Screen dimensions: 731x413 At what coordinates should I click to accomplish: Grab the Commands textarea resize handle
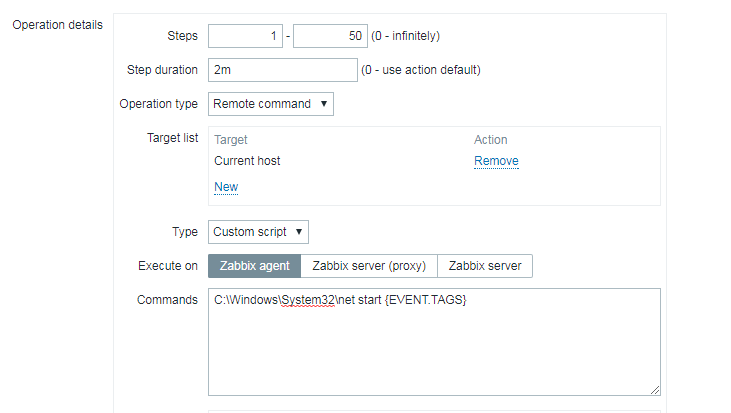[x=655, y=390]
